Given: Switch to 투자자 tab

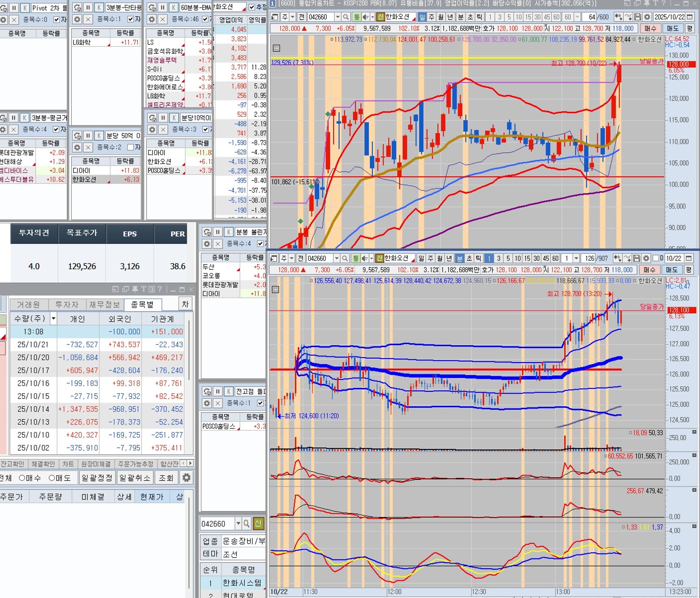Looking at the screenshot, I should (66, 304).
